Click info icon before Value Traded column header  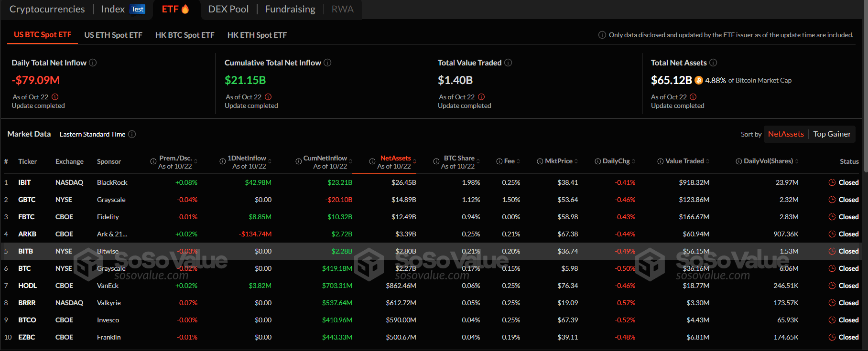click(x=661, y=161)
